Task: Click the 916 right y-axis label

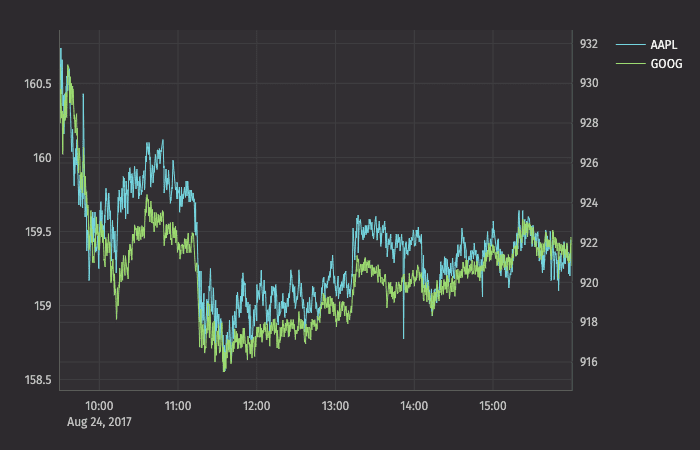Action: pos(588,362)
